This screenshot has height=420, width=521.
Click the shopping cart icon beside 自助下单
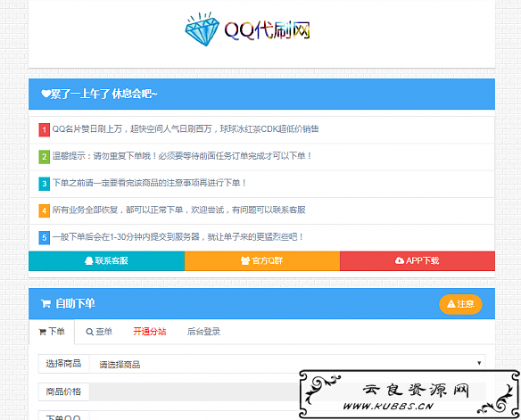pyautogui.click(x=45, y=304)
